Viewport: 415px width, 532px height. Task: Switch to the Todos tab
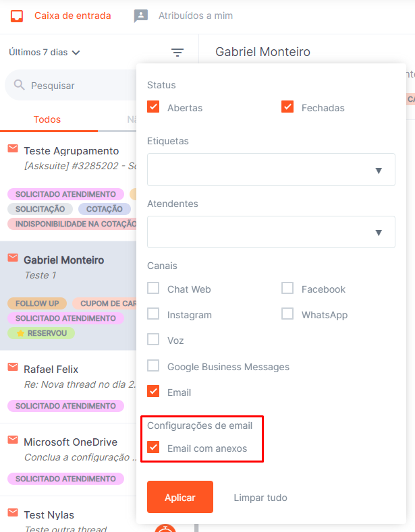pyautogui.click(x=47, y=119)
